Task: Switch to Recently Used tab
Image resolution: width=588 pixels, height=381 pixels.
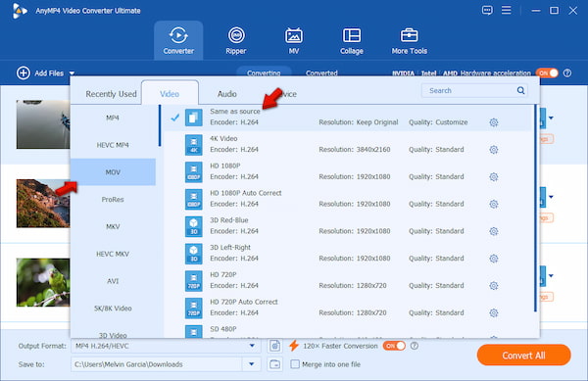Action: (111, 94)
